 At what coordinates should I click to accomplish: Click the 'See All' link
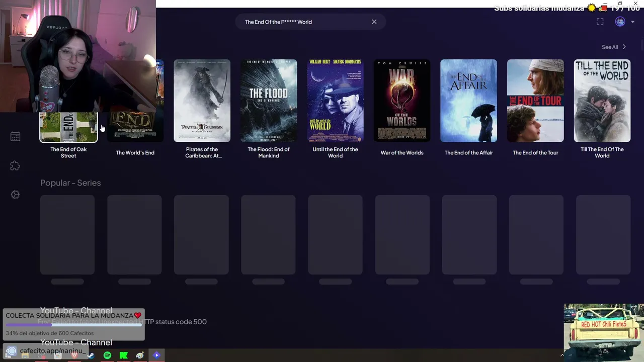[614, 47]
